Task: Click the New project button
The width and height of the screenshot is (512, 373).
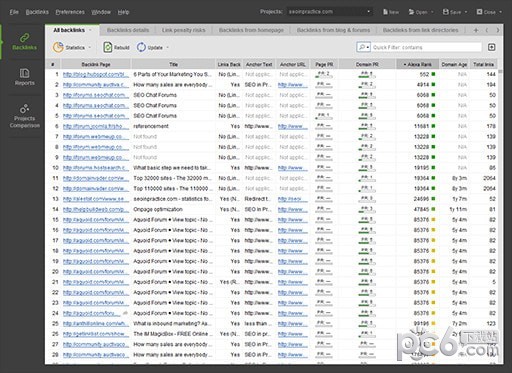Action: (391, 12)
